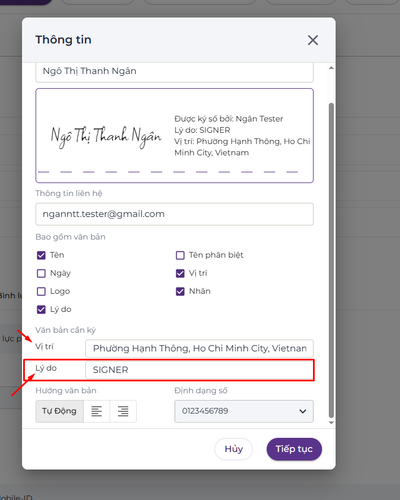The image size is (400, 500).
Task: Click the handwritten signature image
Action: pos(106,136)
